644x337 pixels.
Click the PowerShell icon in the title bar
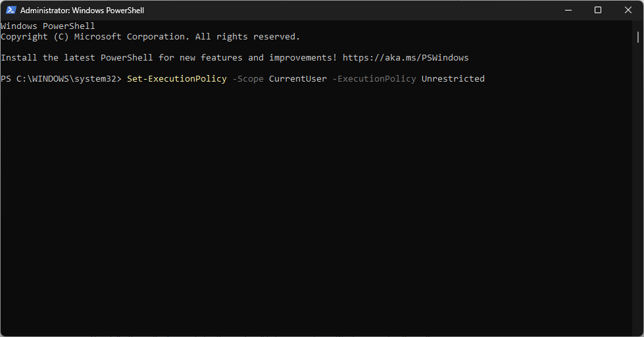pyautogui.click(x=11, y=11)
